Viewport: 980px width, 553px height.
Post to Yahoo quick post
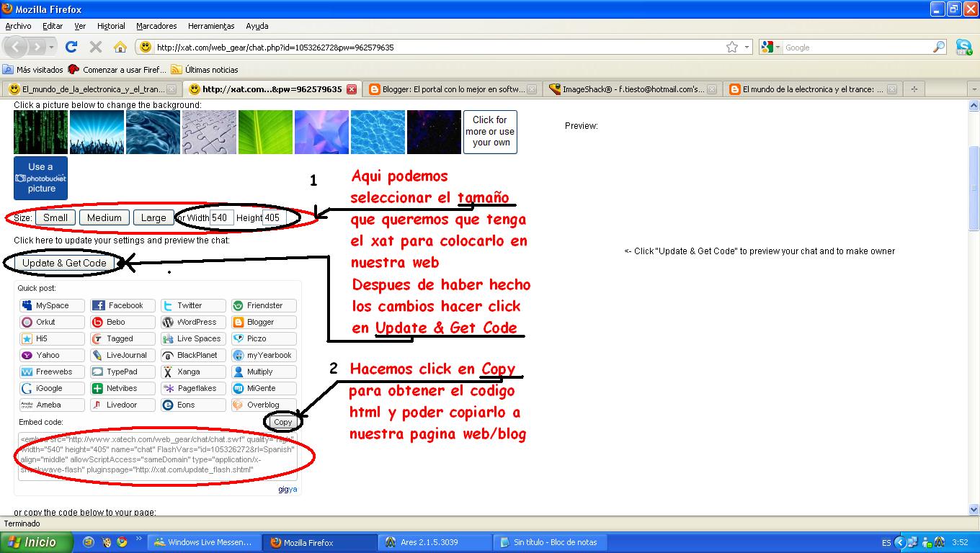(x=52, y=355)
